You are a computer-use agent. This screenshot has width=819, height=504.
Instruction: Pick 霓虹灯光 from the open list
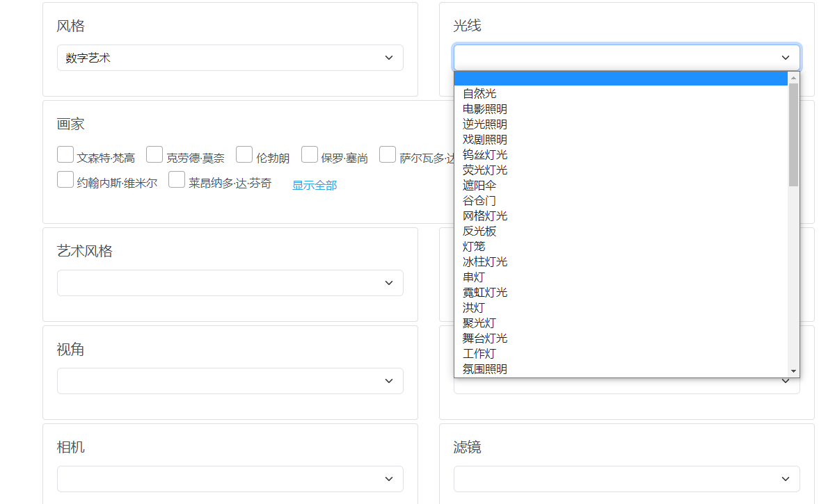pyautogui.click(x=485, y=293)
